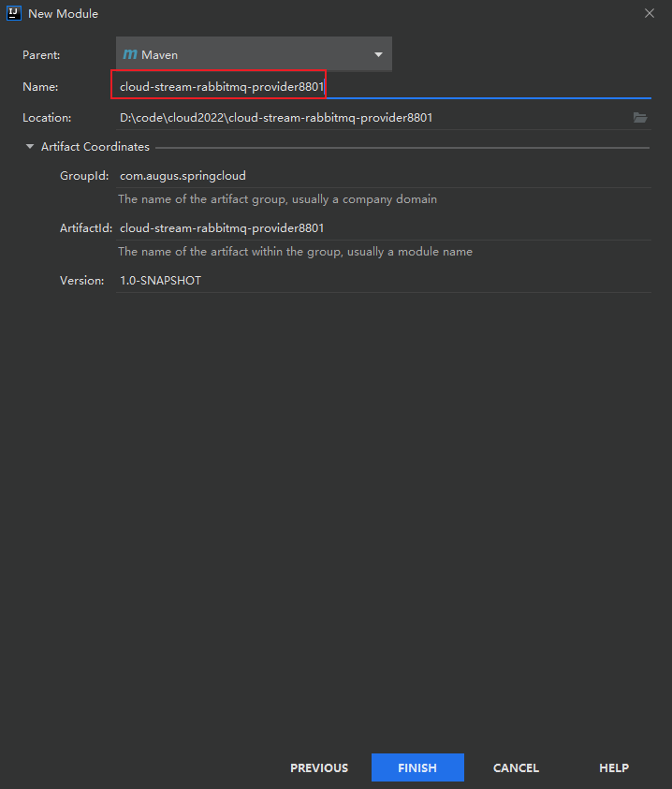672x789 pixels.
Task: Click the Version field 1.0-SNAPSHOT
Action: pos(384,280)
